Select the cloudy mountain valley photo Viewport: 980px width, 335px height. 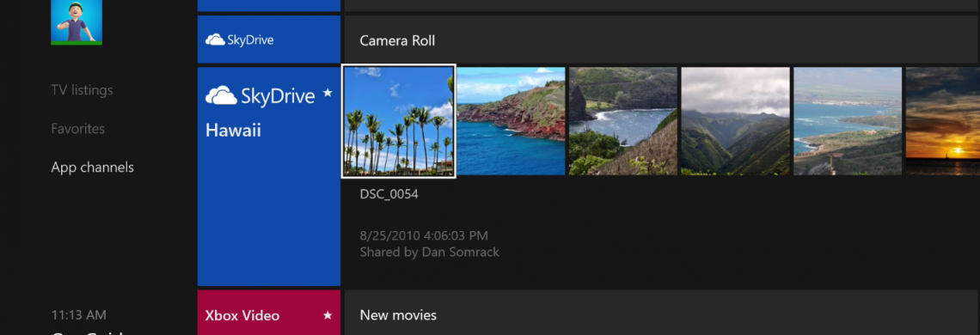coord(736,121)
